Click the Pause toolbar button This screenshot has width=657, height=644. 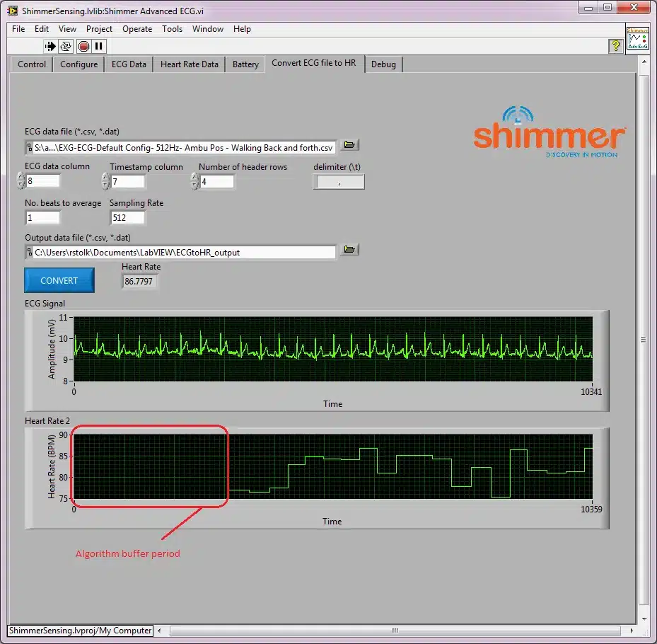(x=99, y=46)
